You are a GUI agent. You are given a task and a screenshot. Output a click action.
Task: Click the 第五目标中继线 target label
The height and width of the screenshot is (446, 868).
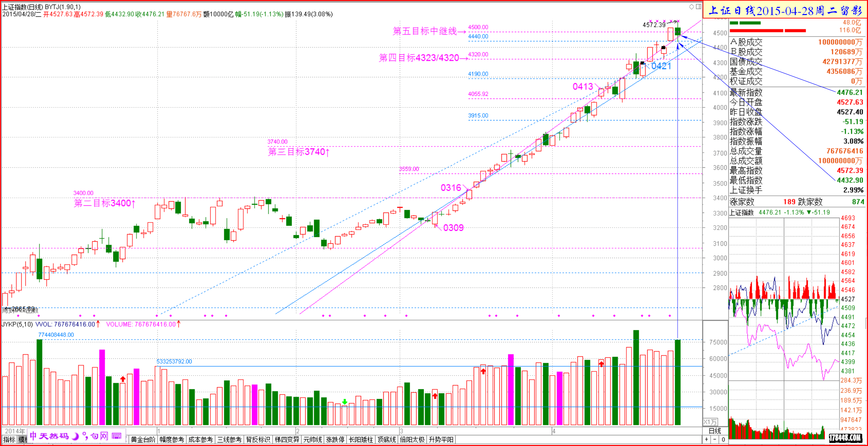pyautogui.click(x=429, y=31)
